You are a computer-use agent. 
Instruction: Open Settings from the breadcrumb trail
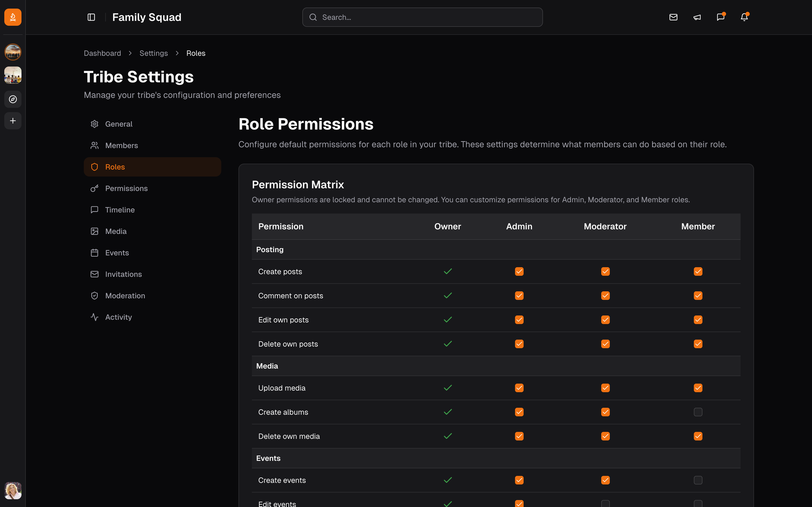(x=154, y=53)
